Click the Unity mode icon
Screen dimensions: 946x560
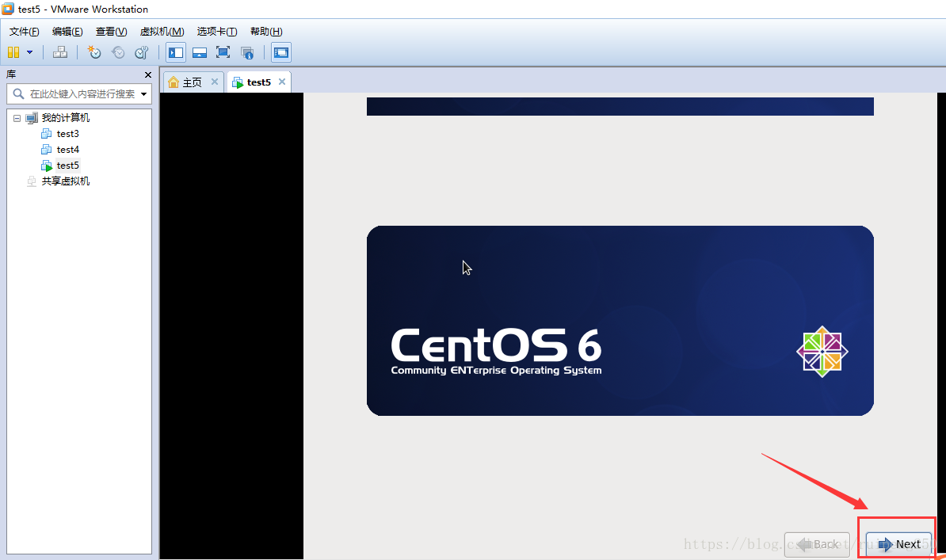pyautogui.click(x=246, y=52)
